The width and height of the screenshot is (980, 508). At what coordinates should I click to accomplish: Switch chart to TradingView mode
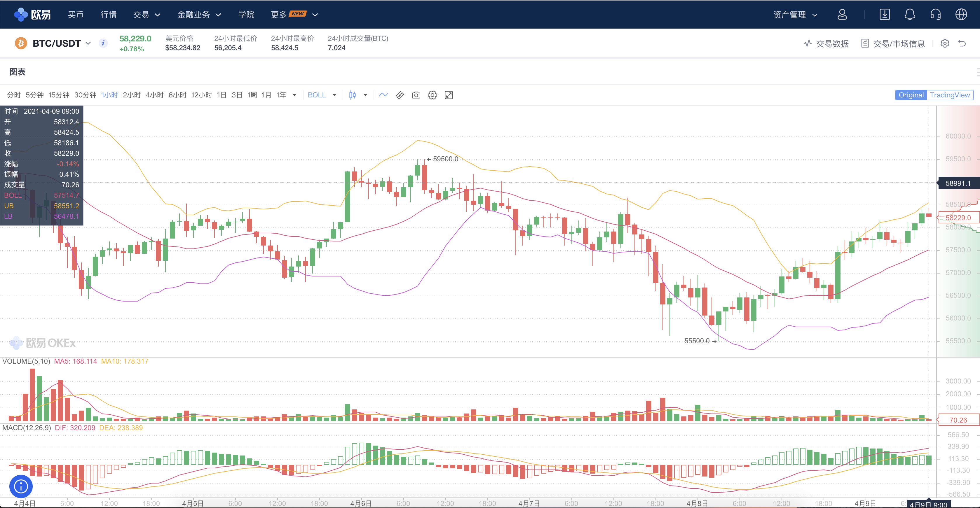pos(950,95)
